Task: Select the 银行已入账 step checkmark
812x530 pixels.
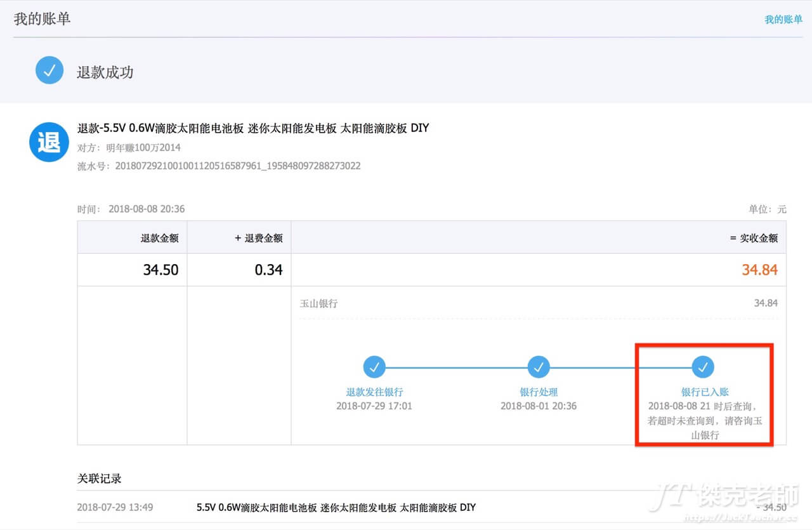Action: 703,367
